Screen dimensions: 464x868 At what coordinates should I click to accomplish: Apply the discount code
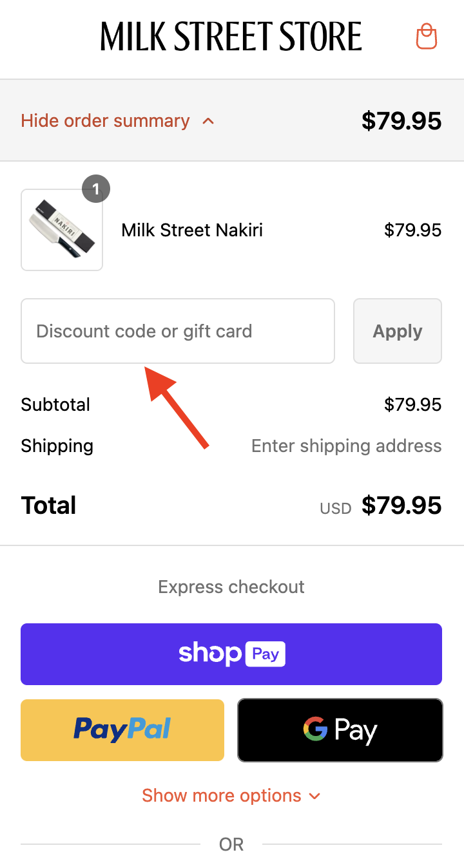tap(398, 331)
